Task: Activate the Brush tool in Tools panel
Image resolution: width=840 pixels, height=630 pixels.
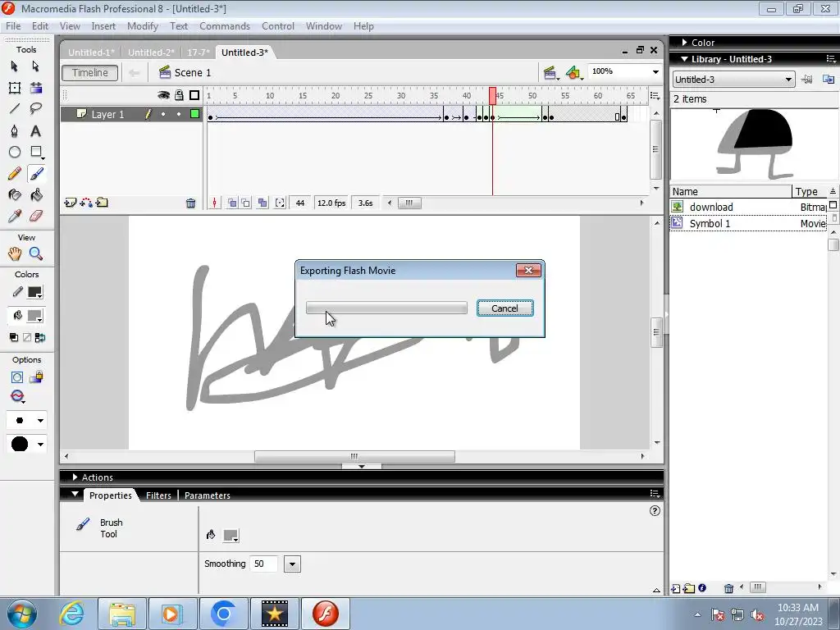Action: click(x=36, y=174)
